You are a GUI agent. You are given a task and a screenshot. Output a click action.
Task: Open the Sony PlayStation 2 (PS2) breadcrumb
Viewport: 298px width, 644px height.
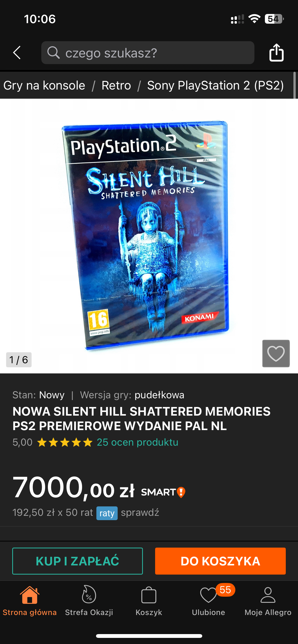tap(215, 85)
